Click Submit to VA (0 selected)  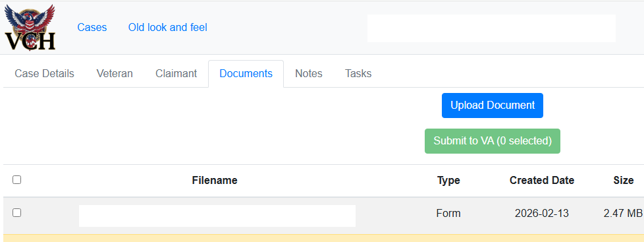click(x=493, y=141)
